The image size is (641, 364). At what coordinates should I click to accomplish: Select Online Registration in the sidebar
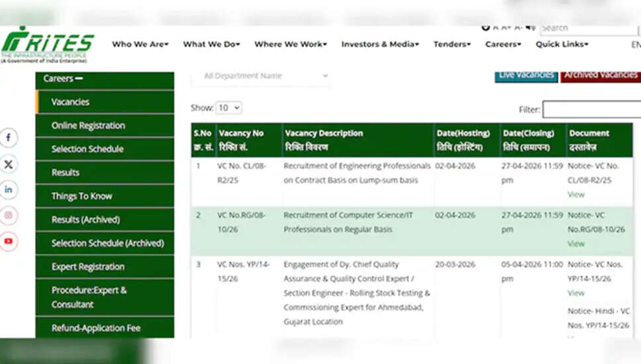[88, 126]
